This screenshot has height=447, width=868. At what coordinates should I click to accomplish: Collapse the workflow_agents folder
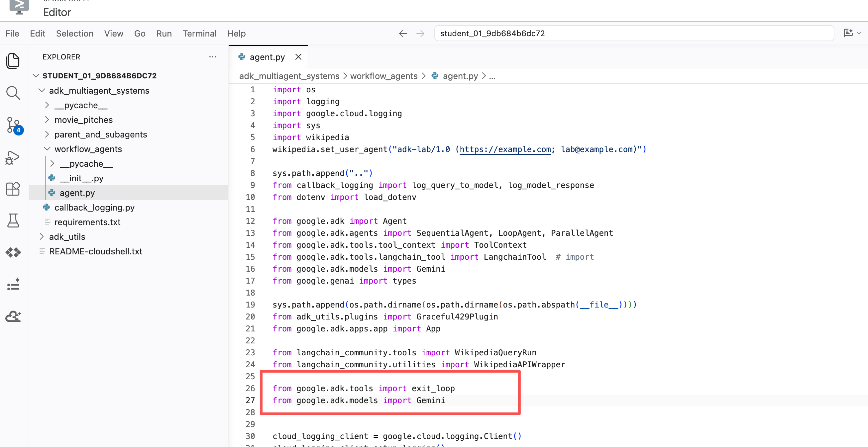47,149
